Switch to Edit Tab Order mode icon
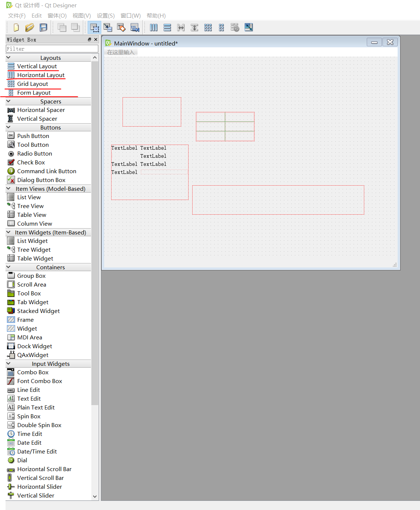Screen dimensions: 420x510 point(135,28)
